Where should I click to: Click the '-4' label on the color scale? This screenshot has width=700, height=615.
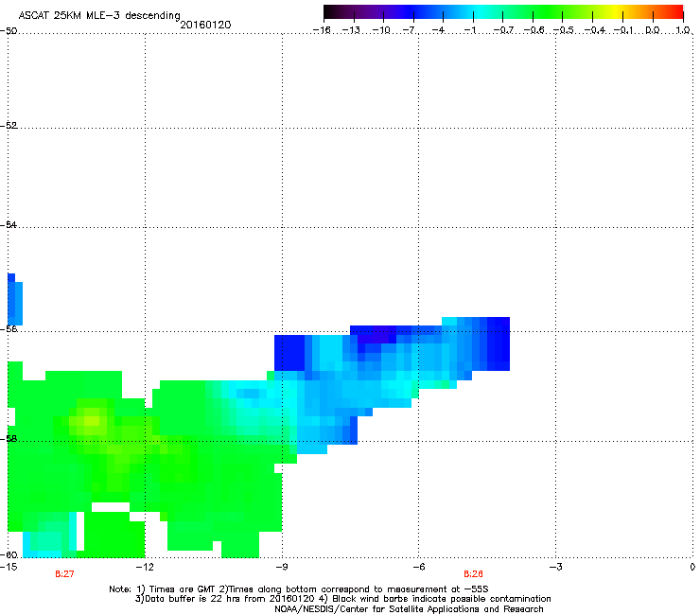pyautogui.click(x=440, y=30)
